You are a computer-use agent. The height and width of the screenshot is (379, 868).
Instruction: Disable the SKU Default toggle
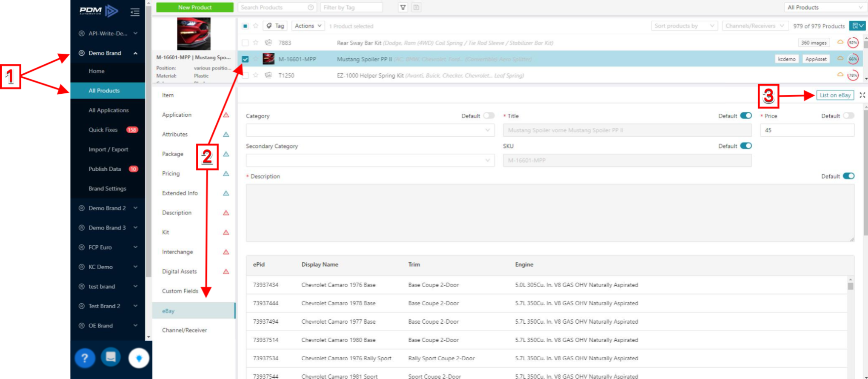point(746,146)
